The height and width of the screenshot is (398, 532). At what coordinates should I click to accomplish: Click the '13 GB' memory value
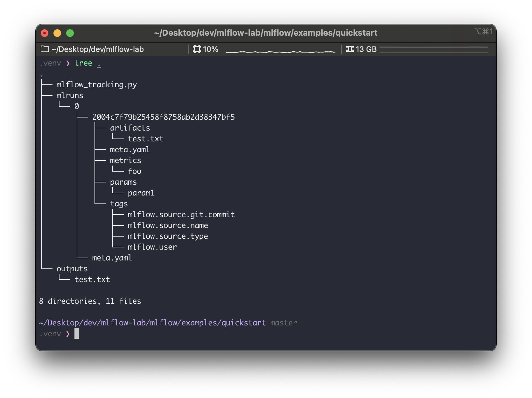coord(366,49)
